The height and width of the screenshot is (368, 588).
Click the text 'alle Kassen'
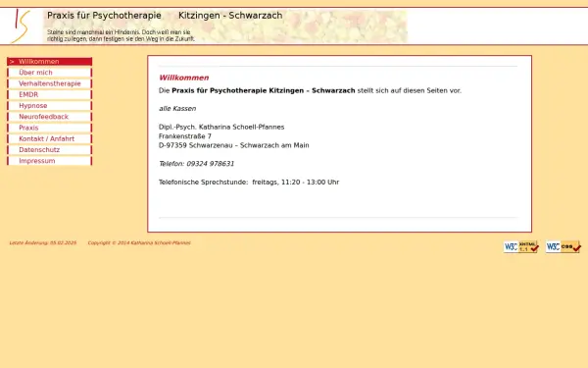point(177,109)
